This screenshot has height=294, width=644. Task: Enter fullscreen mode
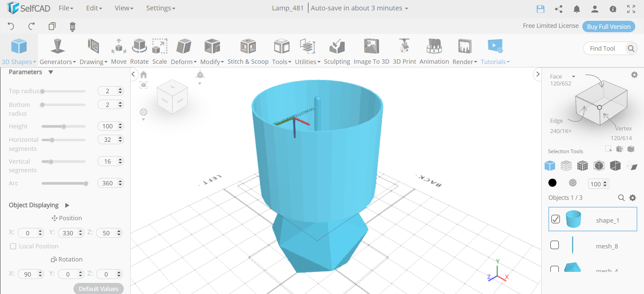[x=631, y=9]
